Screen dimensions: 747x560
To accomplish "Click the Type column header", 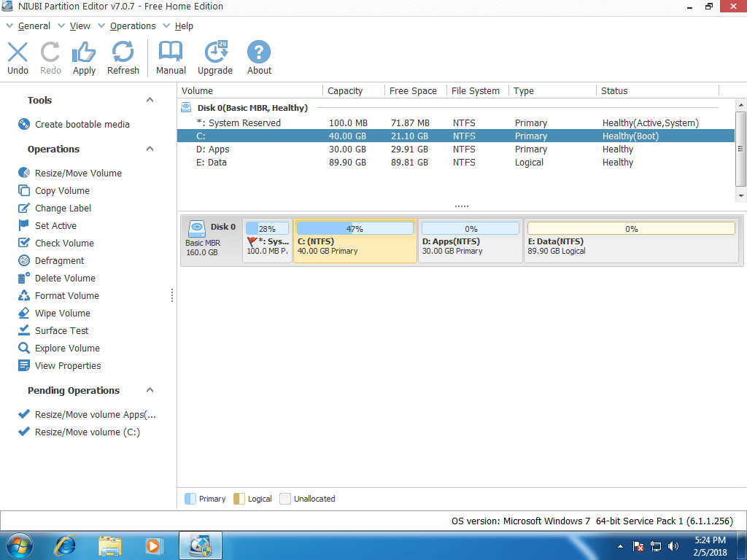I will [552, 91].
